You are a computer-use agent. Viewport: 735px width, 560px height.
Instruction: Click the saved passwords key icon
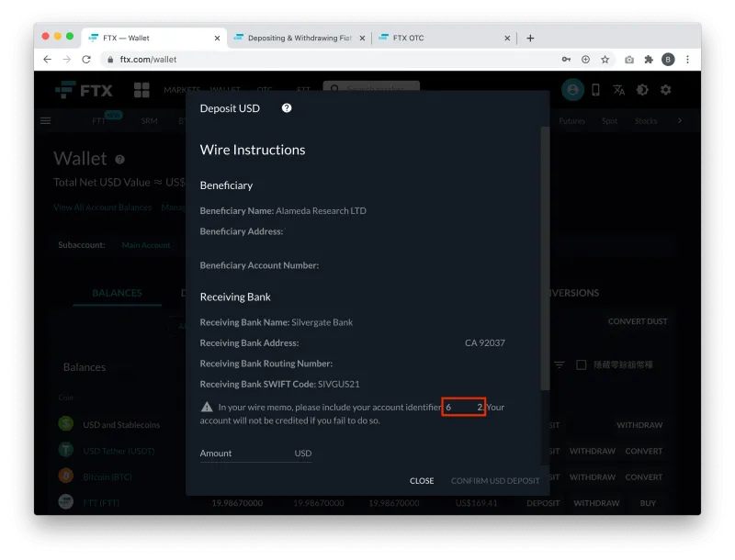(566, 60)
